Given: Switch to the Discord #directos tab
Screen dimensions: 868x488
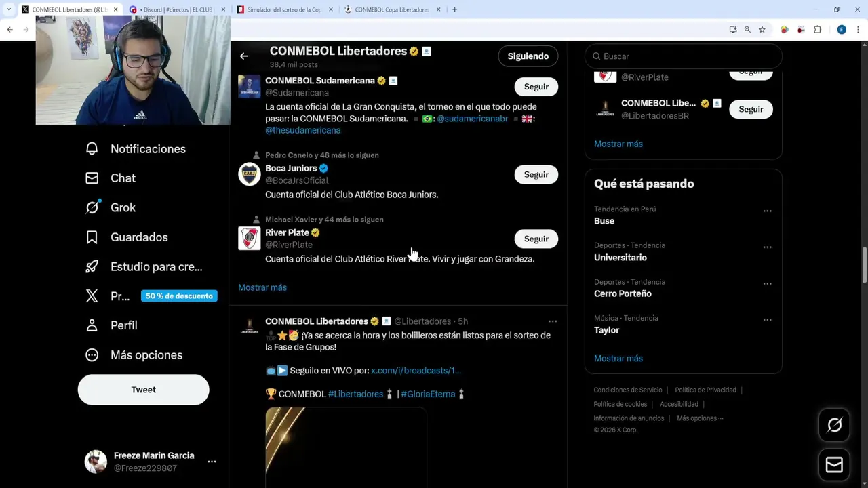Looking at the screenshot, I should pyautogui.click(x=177, y=9).
